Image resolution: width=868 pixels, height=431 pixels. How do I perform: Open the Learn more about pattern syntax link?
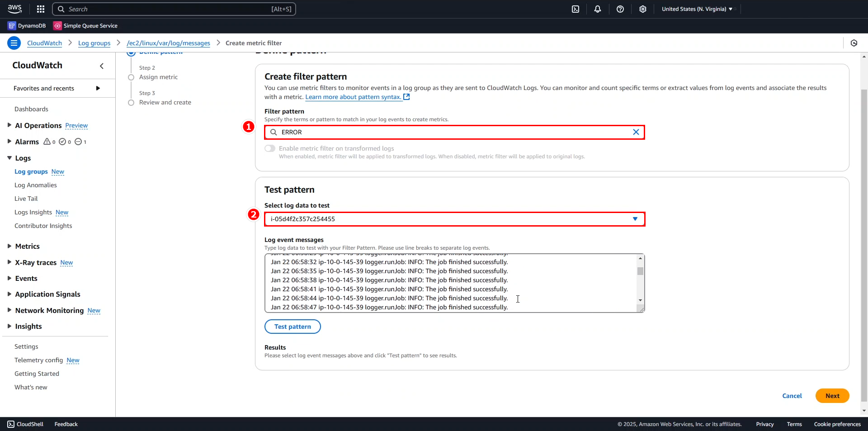pyautogui.click(x=353, y=97)
